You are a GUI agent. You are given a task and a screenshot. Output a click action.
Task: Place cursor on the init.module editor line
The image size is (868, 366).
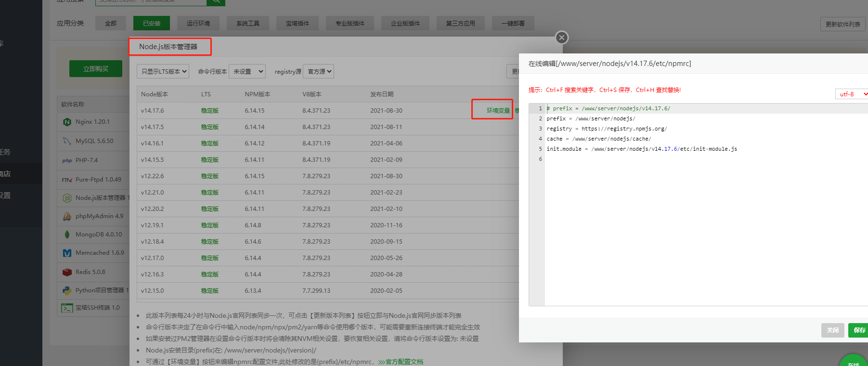point(642,149)
